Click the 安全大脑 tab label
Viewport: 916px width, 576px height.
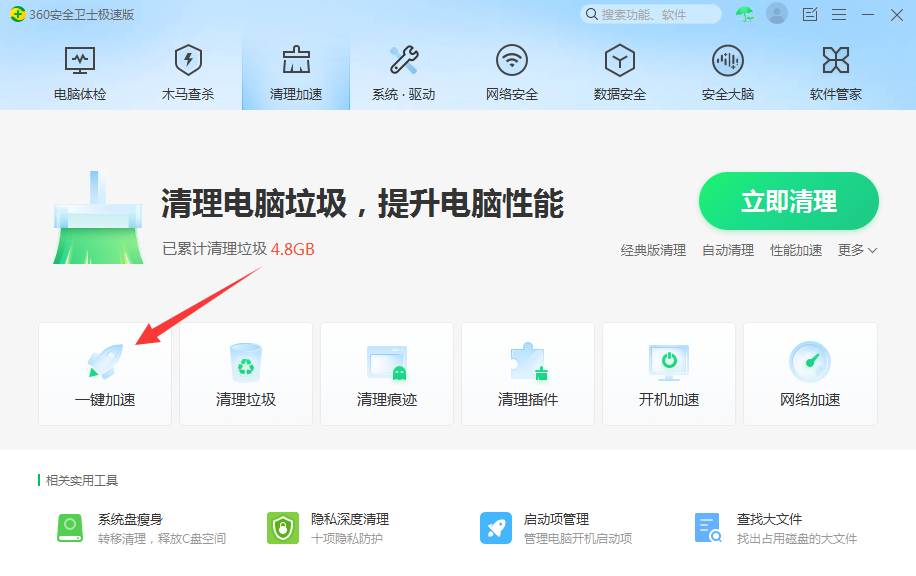point(728,94)
